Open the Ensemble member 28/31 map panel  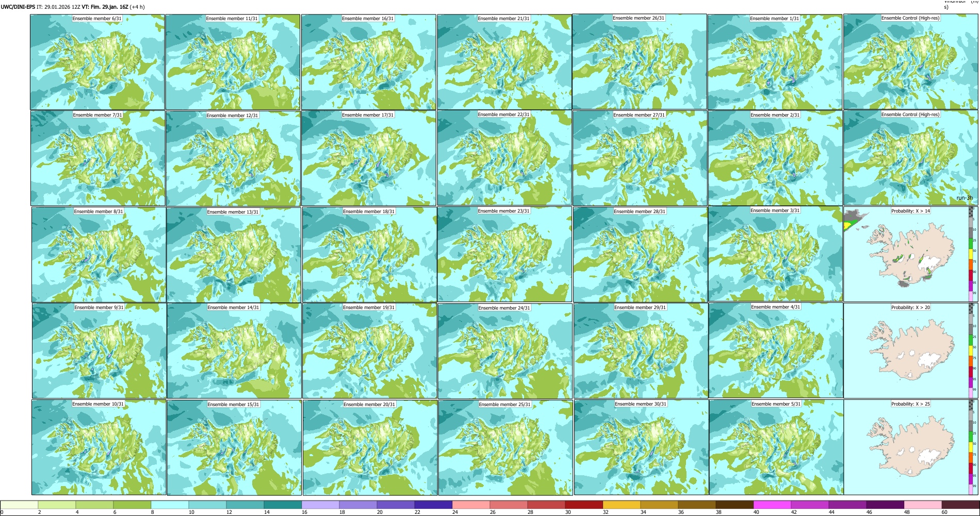(x=640, y=255)
